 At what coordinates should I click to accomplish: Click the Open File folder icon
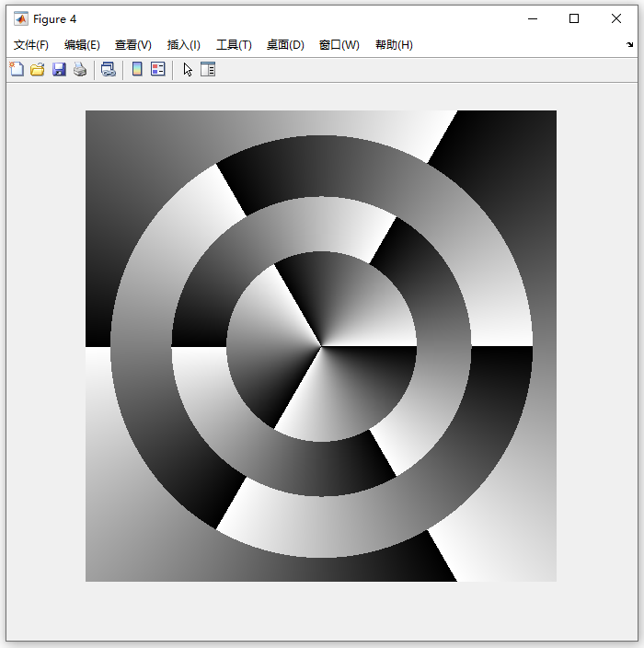click(38, 69)
